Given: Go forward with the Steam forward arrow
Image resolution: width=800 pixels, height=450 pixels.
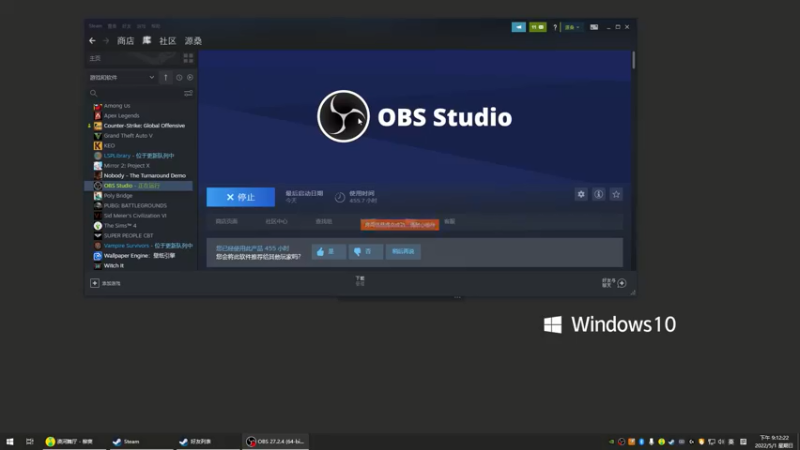Looking at the screenshot, I should [106, 41].
